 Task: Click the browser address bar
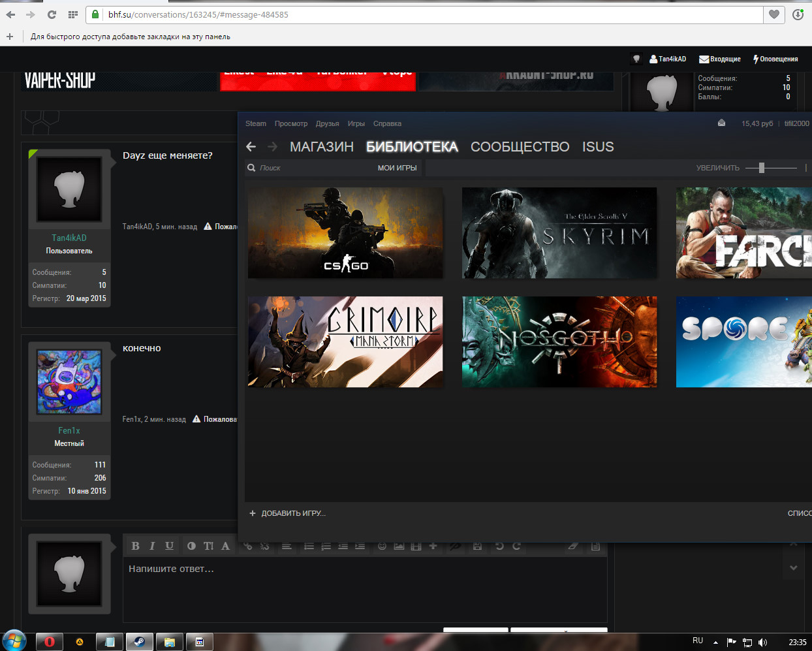(x=424, y=14)
